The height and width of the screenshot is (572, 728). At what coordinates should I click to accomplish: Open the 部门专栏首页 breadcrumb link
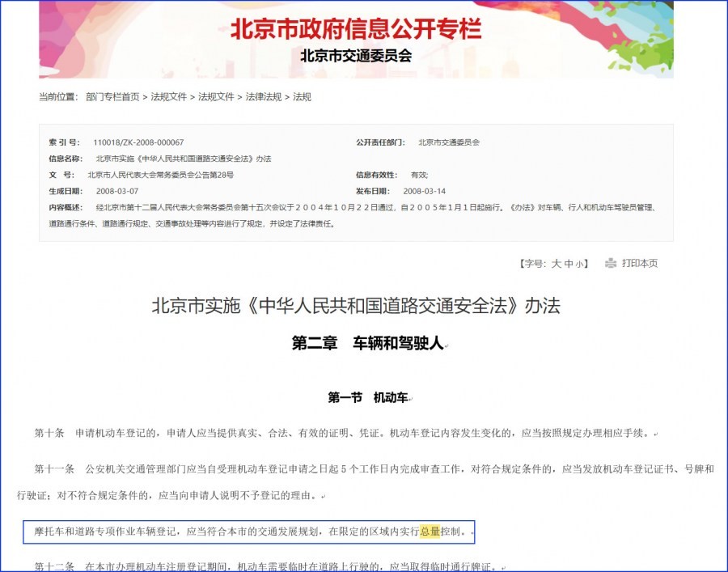112,97
